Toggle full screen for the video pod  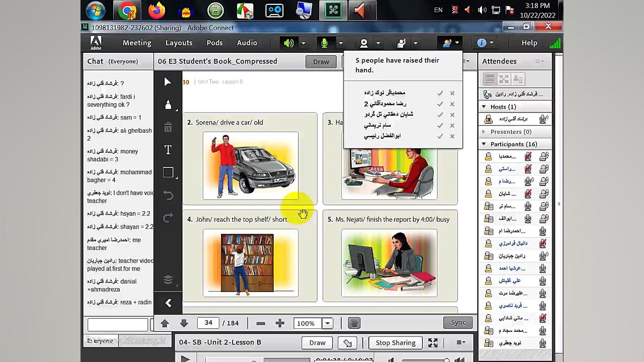(x=433, y=343)
